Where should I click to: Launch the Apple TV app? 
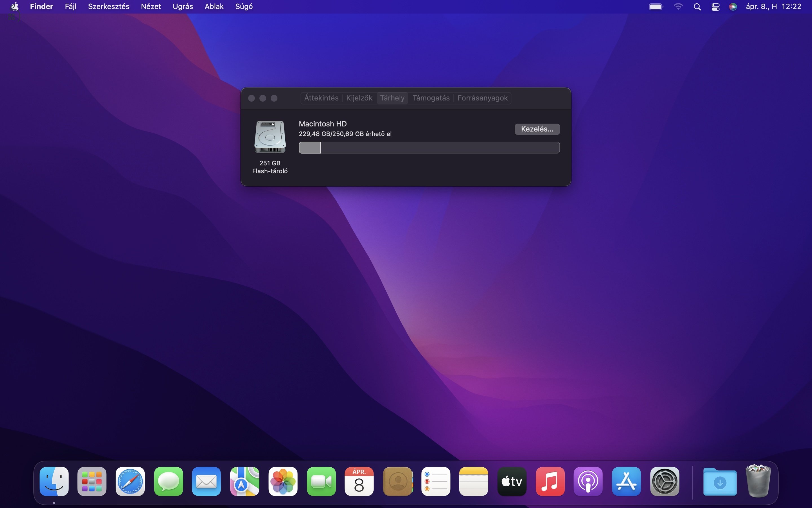(x=512, y=481)
